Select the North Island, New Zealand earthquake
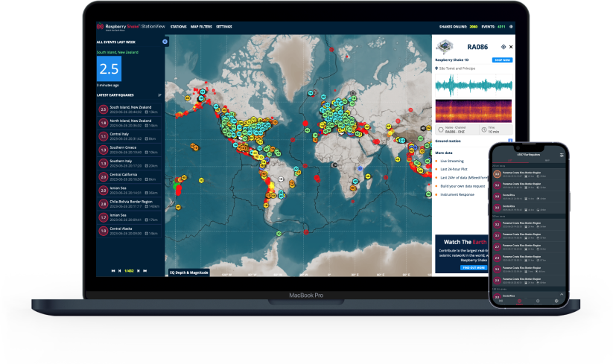The height and width of the screenshot is (364, 613). (129, 123)
